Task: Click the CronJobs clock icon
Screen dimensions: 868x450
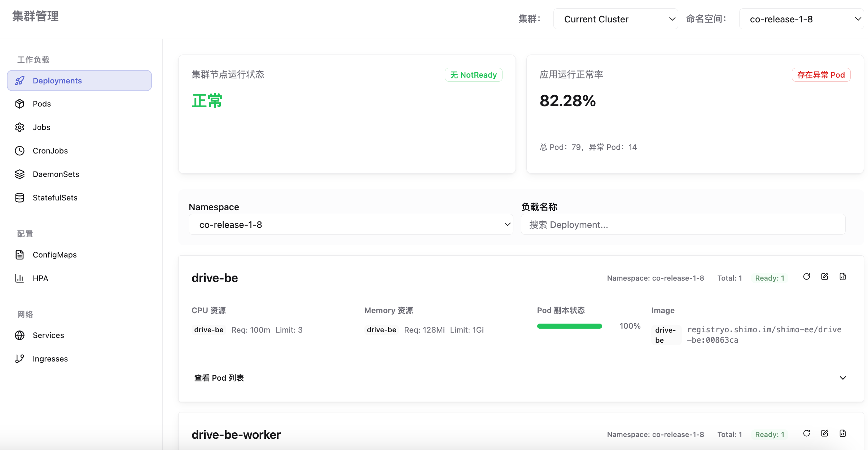Action: click(20, 151)
